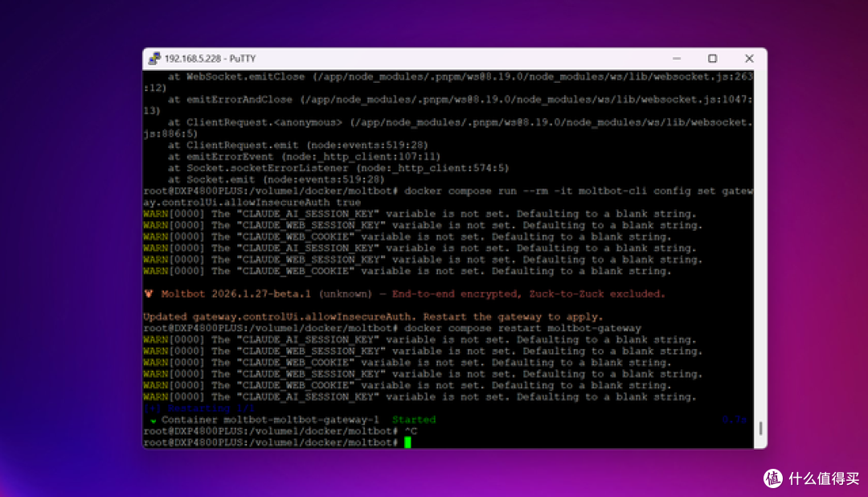Click the green checkmark beside Container line
This screenshot has height=497, width=868.
coord(154,420)
